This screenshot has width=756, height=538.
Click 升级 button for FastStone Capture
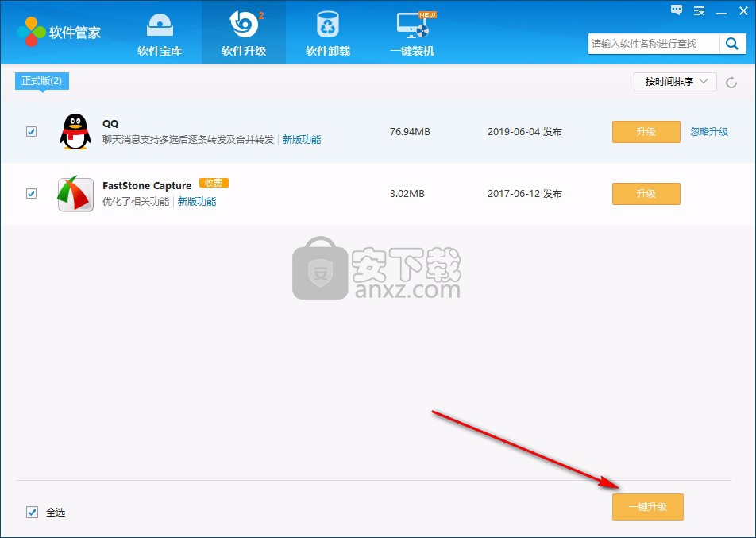tap(646, 193)
